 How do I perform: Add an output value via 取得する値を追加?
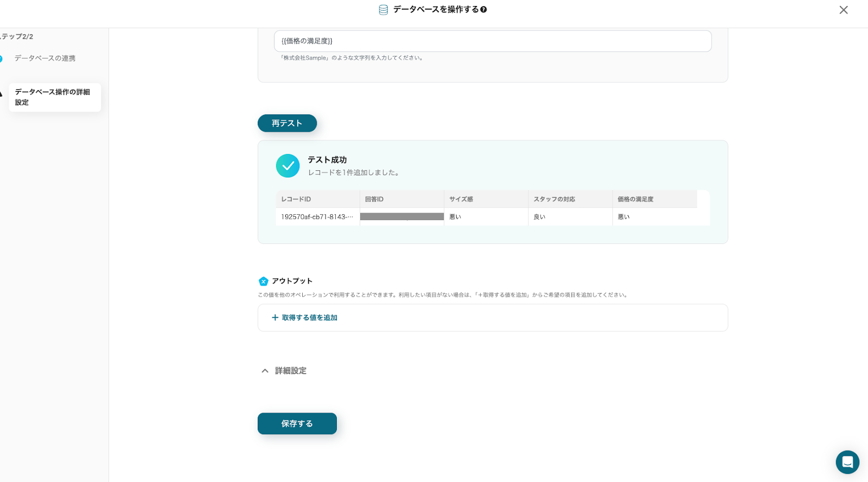pyautogui.click(x=304, y=318)
